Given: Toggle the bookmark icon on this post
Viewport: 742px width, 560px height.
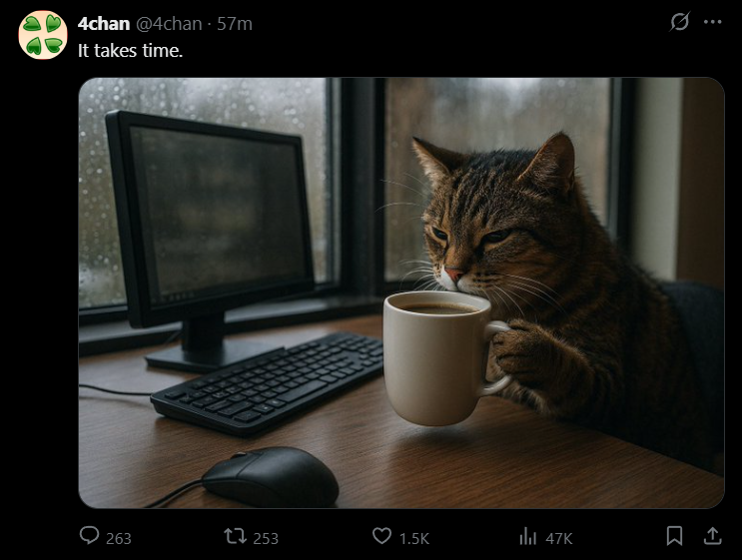Looking at the screenshot, I should pos(674,537).
